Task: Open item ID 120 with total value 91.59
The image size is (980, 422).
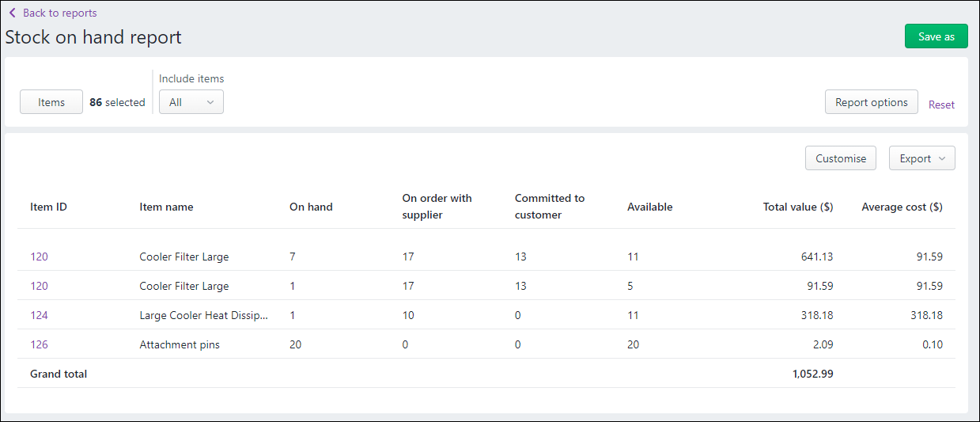Action: 40,286
